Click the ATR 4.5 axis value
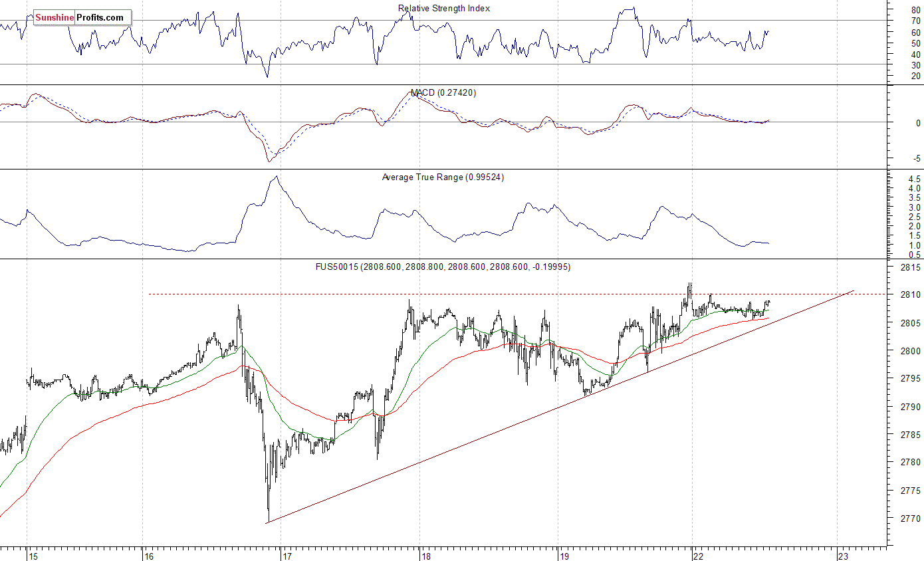 click(915, 179)
